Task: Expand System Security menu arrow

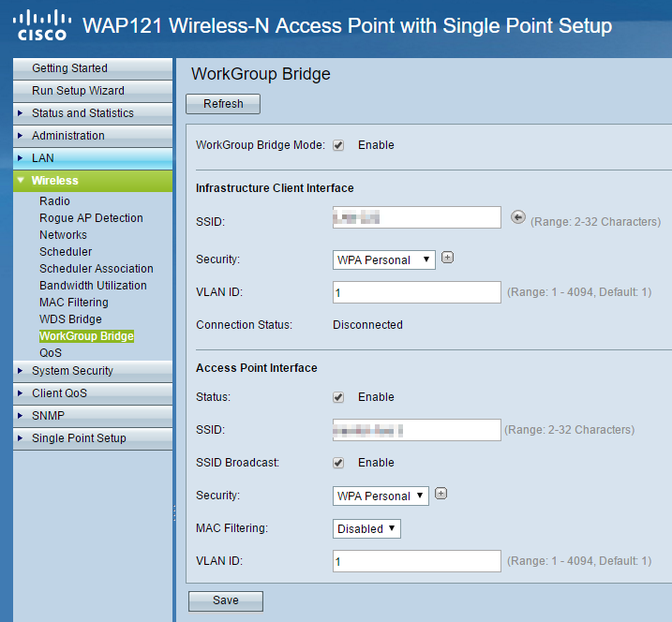Action: tap(20, 371)
